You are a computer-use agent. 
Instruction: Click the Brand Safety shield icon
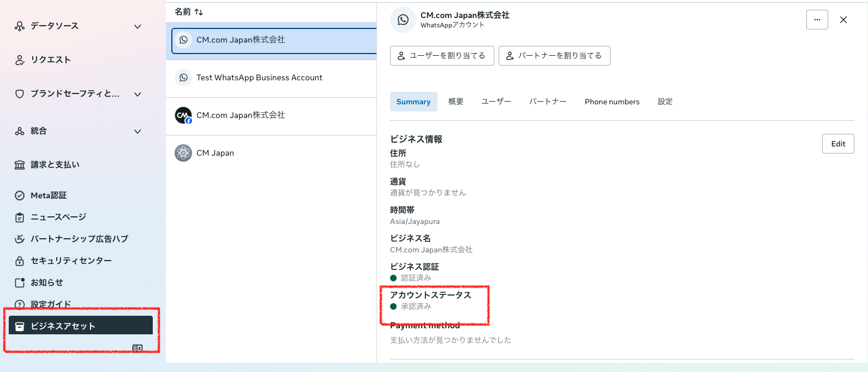pyautogui.click(x=20, y=94)
